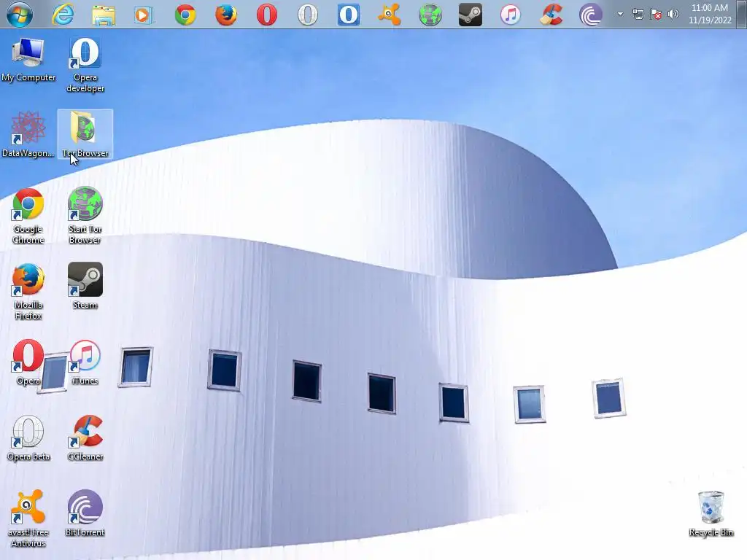Open blue Opera developer icon in taskbar

tap(348, 15)
